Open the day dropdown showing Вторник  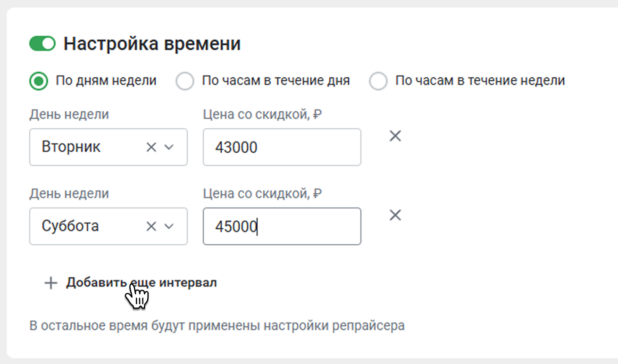click(109, 147)
